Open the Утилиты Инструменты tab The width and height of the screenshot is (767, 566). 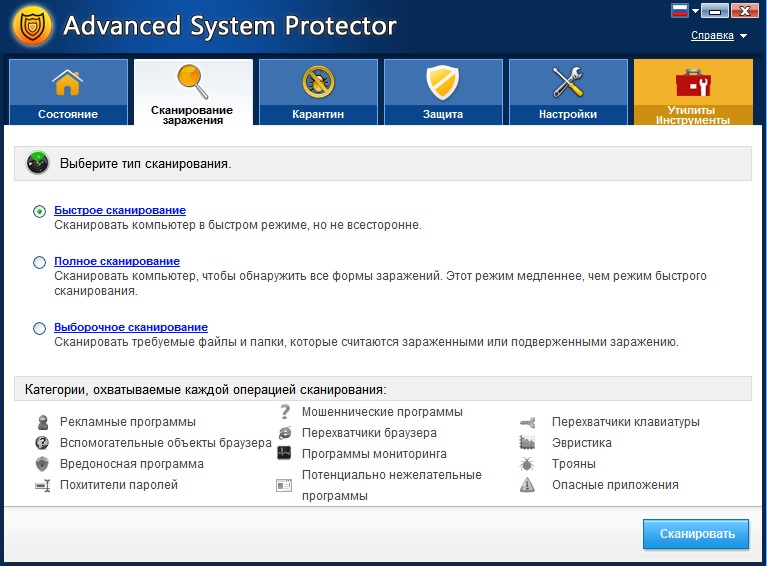coord(693,92)
